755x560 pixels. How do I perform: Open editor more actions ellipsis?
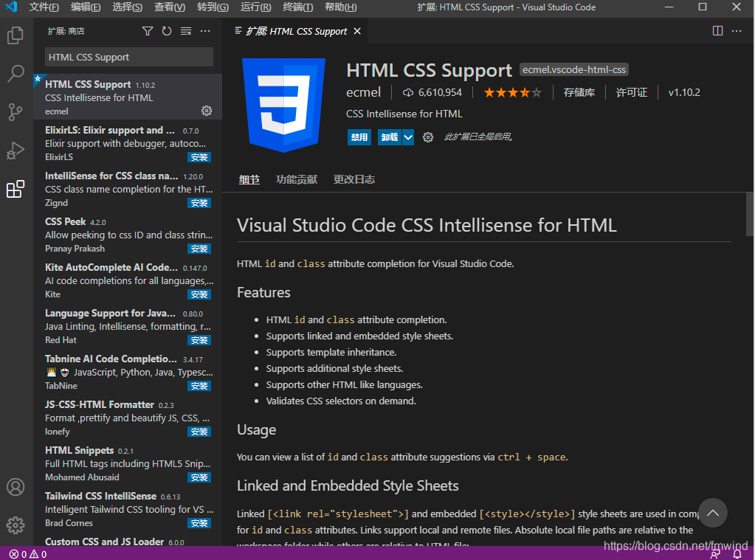pyautogui.click(x=737, y=31)
